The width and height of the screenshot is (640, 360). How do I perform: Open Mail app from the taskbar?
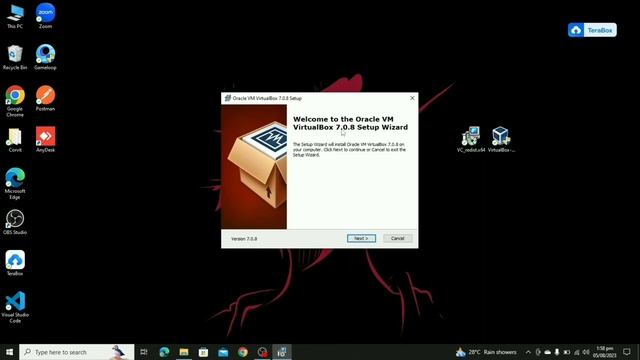(x=223, y=352)
